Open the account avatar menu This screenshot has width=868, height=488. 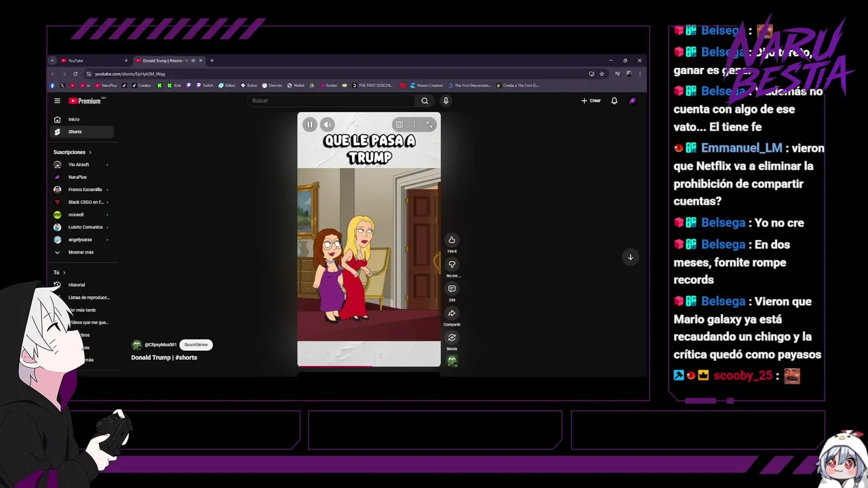(x=633, y=101)
